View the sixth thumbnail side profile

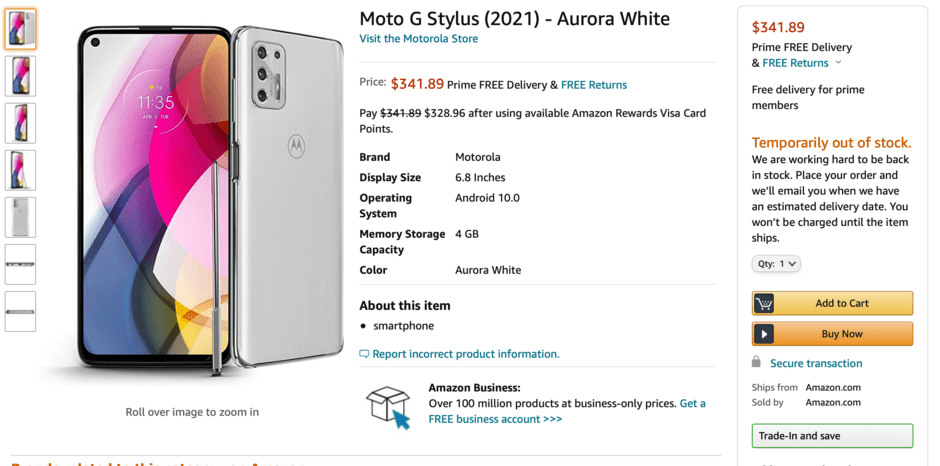pos(20,264)
